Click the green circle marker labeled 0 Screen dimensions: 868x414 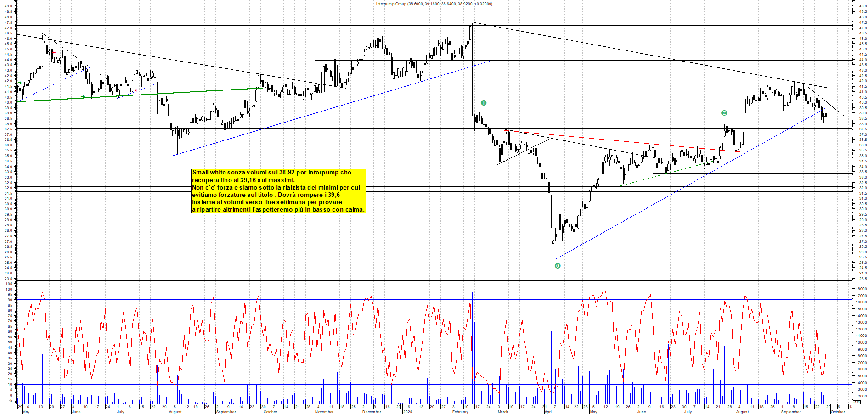558,266
